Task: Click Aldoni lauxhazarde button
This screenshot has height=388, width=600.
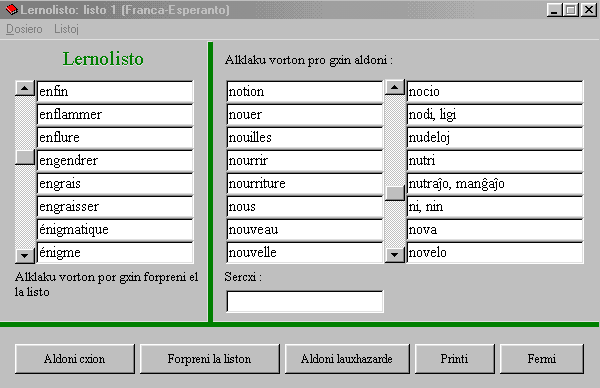Action: click(347, 359)
